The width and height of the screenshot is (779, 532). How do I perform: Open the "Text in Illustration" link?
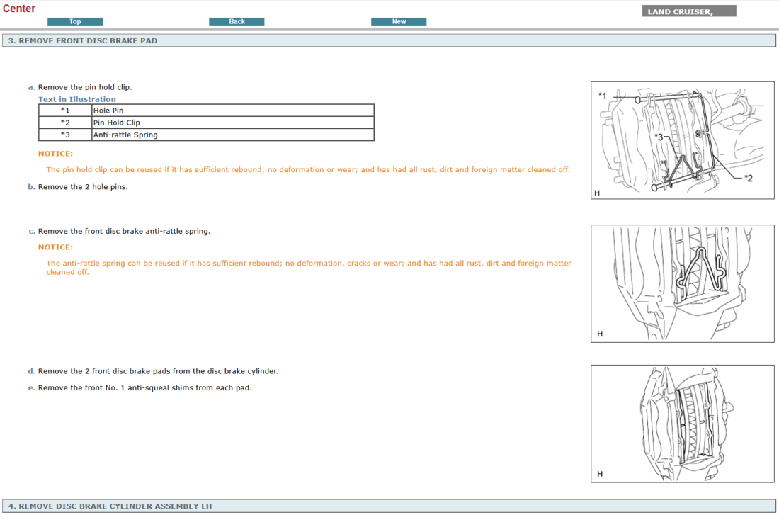(x=76, y=99)
